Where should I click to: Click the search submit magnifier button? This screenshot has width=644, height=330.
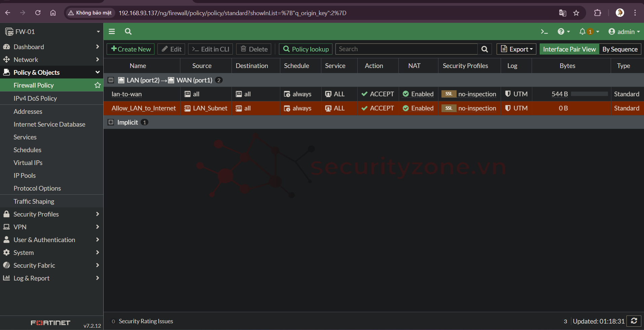point(485,49)
